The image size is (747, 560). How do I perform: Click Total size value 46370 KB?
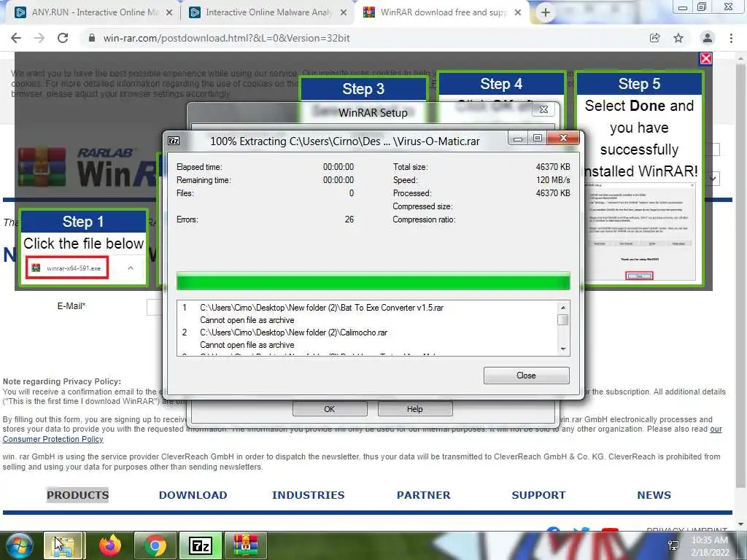[553, 167]
